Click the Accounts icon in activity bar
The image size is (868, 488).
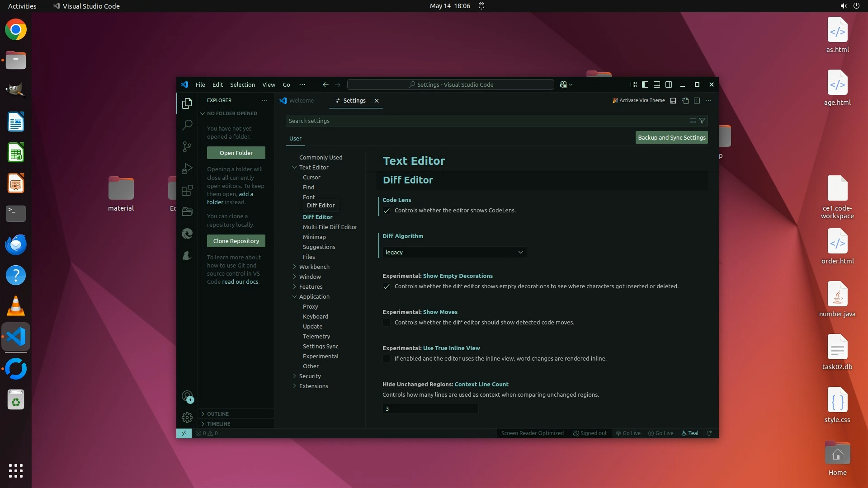[187, 396]
